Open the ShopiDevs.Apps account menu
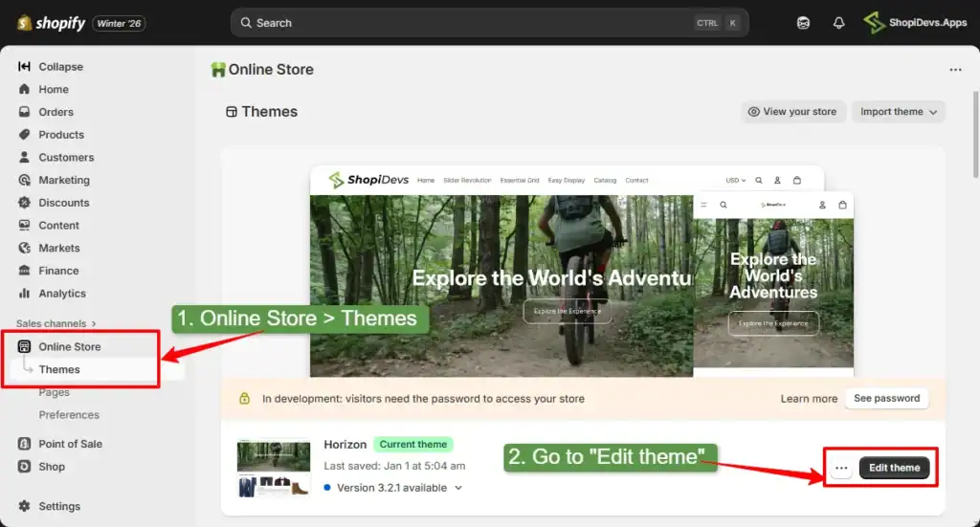This screenshot has height=527, width=980. [x=915, y=23]
